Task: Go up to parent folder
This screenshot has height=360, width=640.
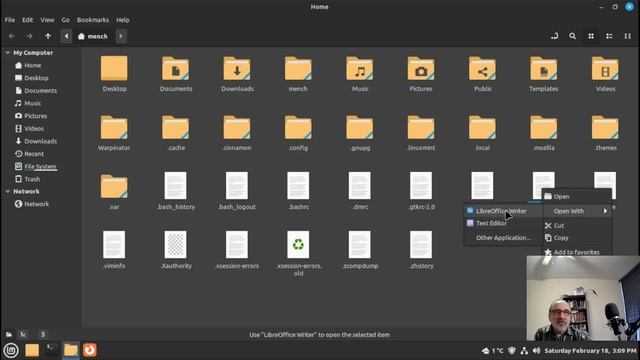Action: 48,36
